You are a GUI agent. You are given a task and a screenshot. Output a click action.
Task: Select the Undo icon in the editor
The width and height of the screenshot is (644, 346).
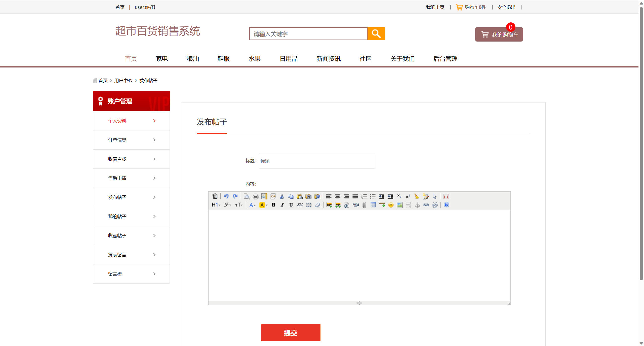coord(226,196)
